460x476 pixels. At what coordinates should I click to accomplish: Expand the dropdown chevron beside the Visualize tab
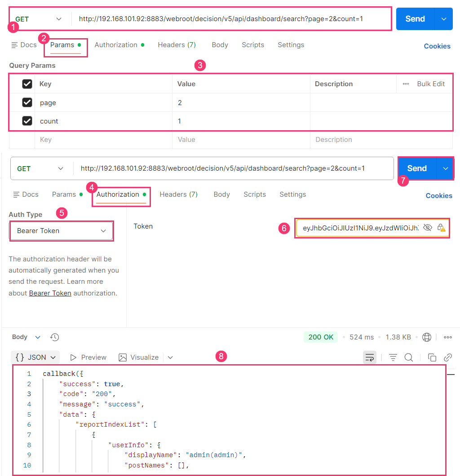pyautogui.click(x=170, y=357)
